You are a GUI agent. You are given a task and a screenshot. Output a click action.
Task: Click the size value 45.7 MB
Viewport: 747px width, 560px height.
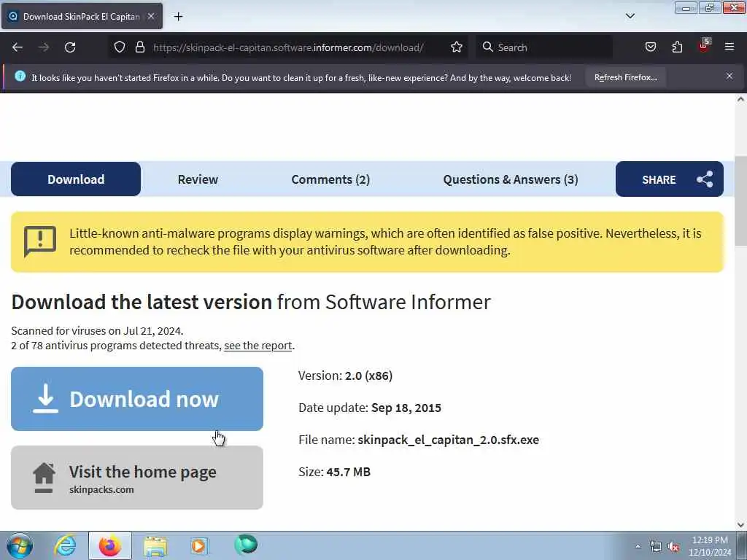pos(348,472)
